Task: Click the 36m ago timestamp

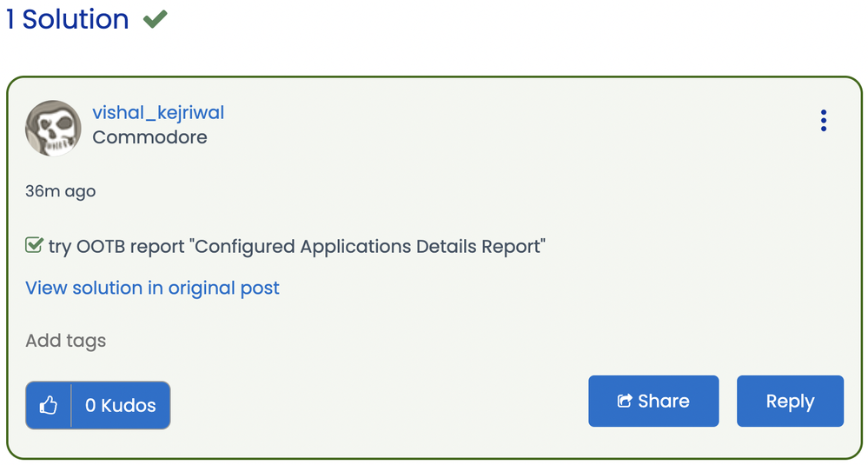Action: coord(60,191)
